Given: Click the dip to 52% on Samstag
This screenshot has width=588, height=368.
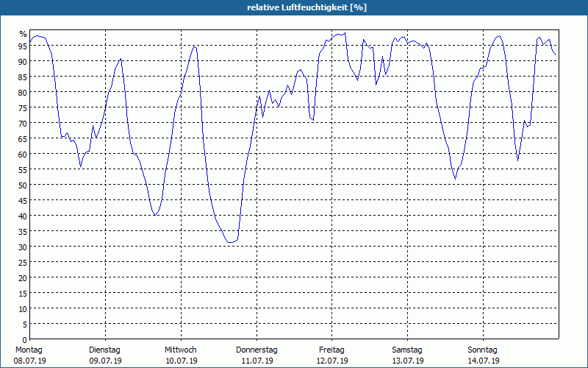Looking at the screenshot, I should pos(455,179).
